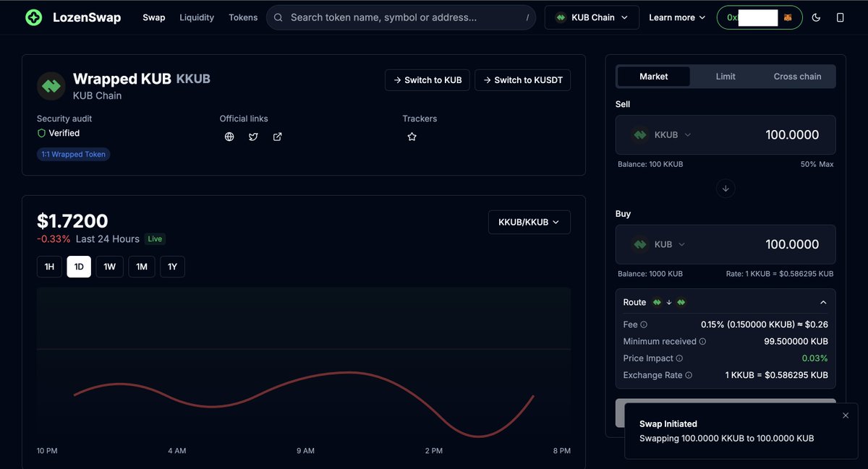Click the LozenSwap brand name

pos(87,17)
